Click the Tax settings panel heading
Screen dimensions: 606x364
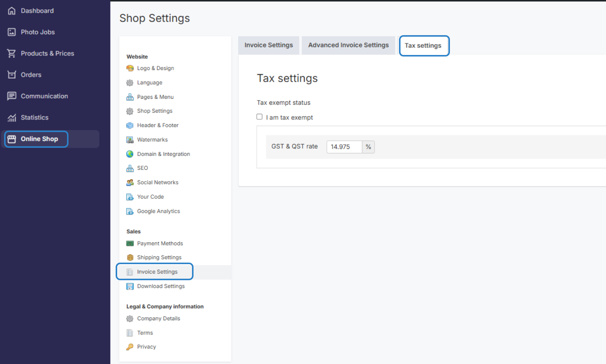287,78
